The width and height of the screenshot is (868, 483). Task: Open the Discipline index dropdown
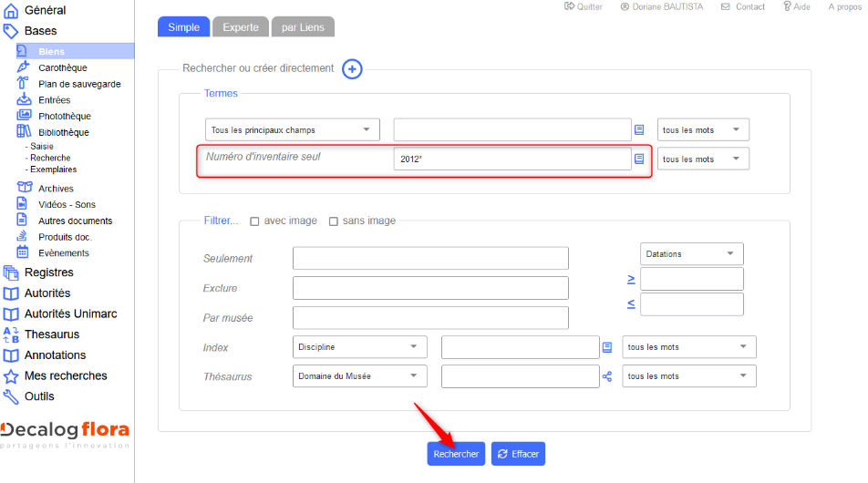359,347
